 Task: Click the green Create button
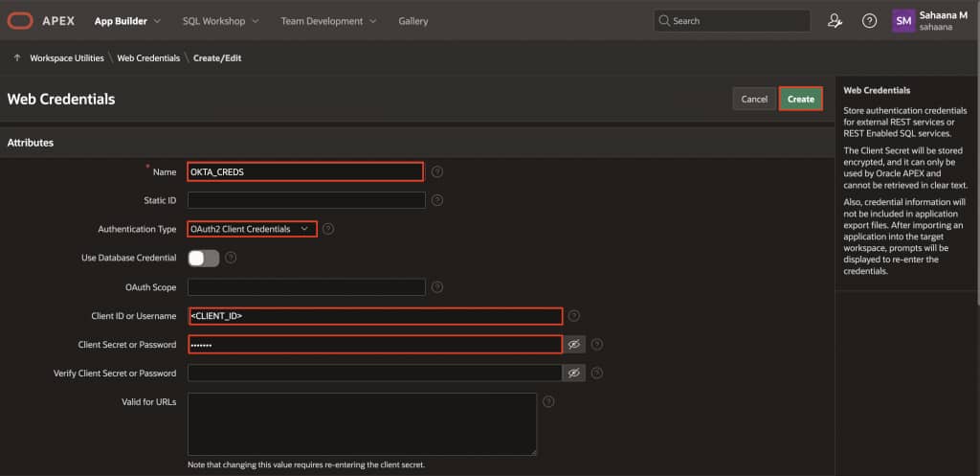pyautogui.click(x=801, y=99)
